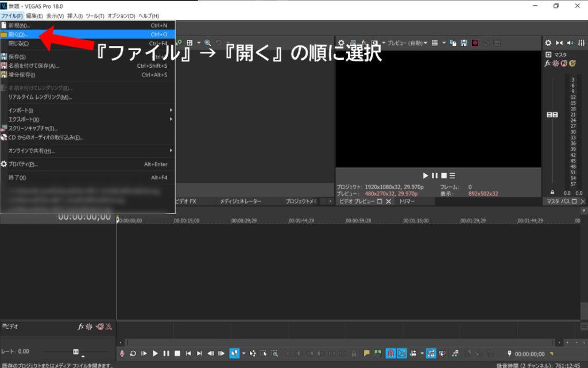588x368 pixels.
Task: Toggle the auto crossfade button
Action: coord(402,354)
